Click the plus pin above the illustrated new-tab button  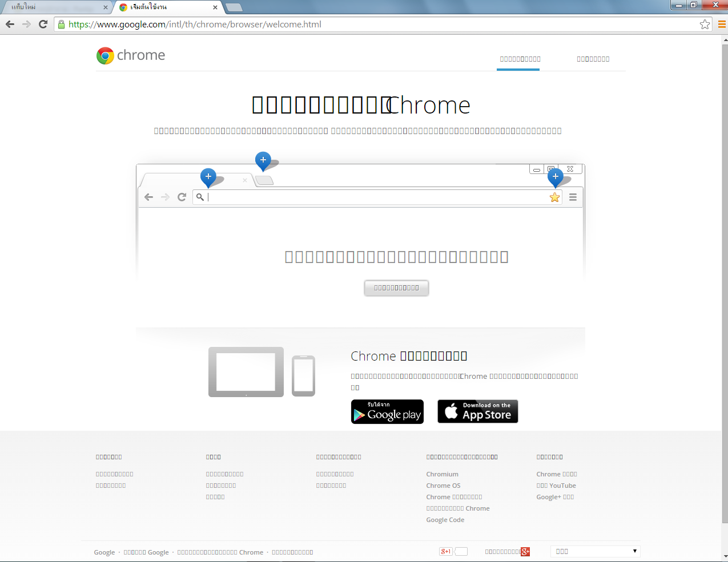[x=263, y=161]
